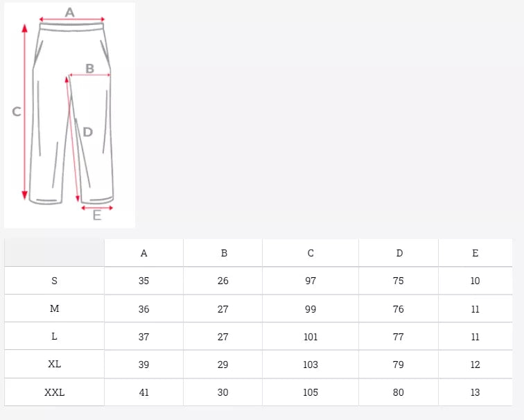Viewport: 524px width, 420px height.
Task: Select column header A in the size table
Action: coord(143,253)
